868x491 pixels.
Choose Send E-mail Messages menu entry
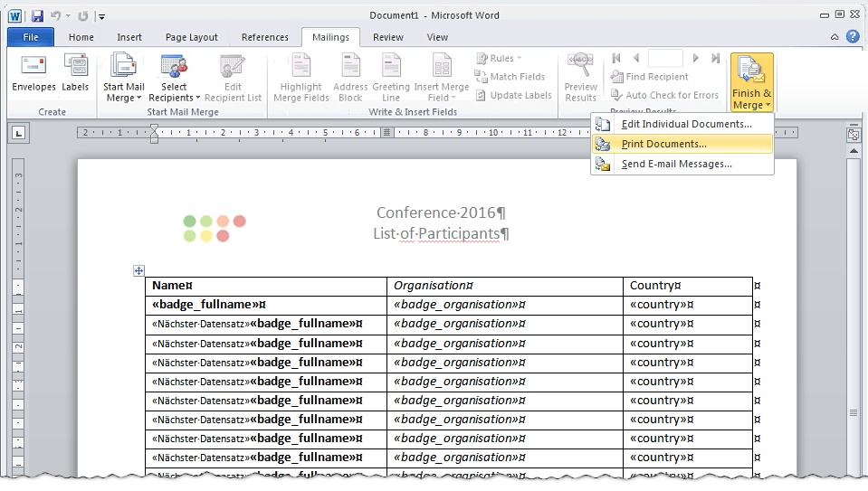click(682, 164)
